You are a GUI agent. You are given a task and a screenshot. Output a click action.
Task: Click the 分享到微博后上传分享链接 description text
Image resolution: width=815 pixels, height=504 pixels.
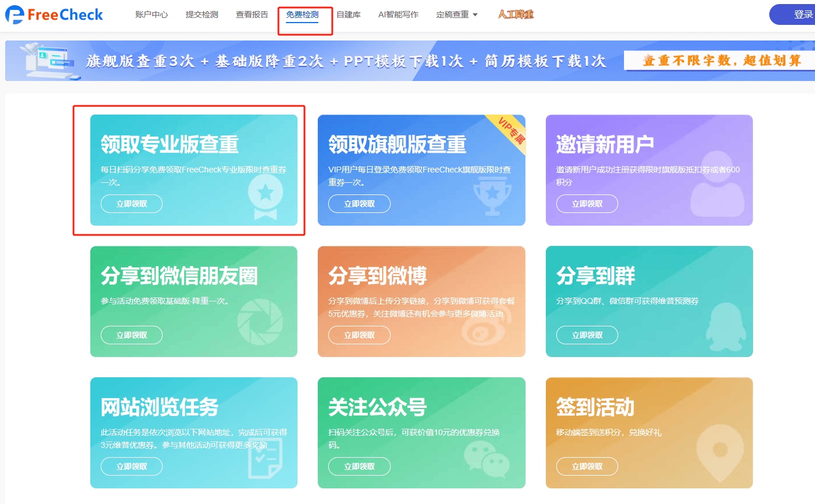[421, 307]
